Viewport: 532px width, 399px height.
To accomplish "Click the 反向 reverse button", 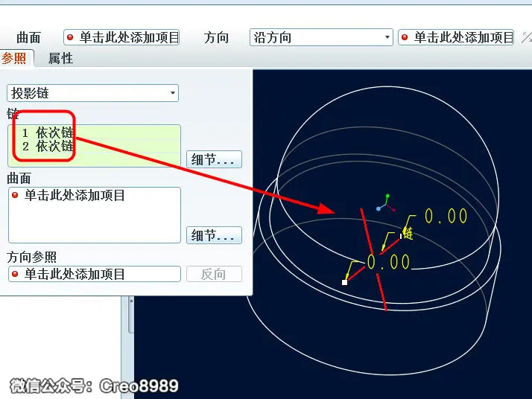I will click(214, 274).
